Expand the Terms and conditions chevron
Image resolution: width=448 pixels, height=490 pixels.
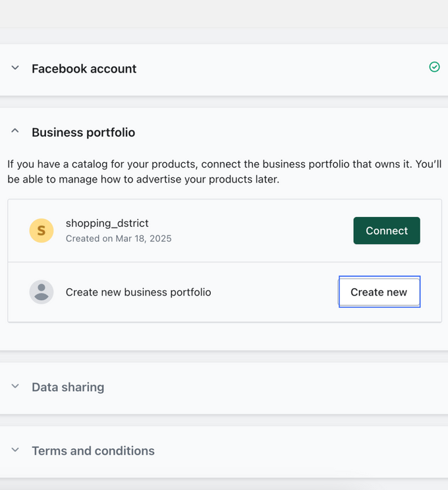(15, 450)
